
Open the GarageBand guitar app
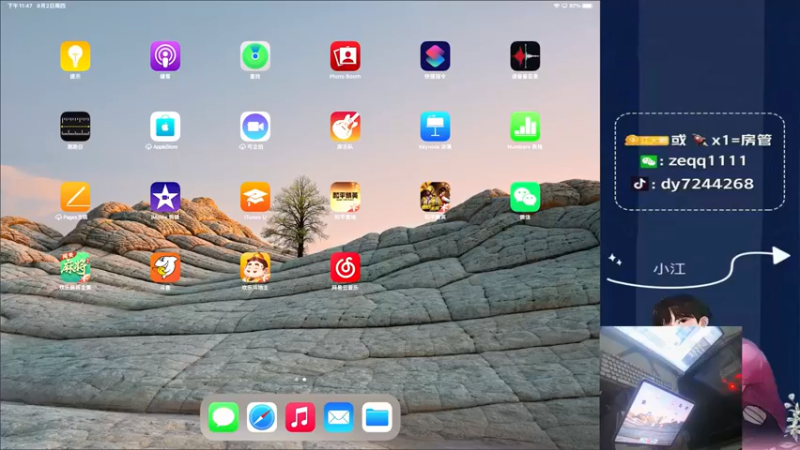345,127
